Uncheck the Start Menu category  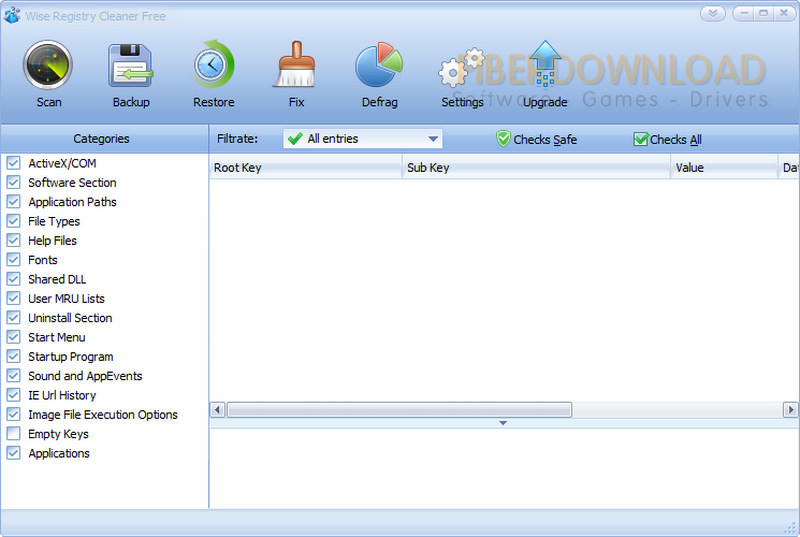13,338
